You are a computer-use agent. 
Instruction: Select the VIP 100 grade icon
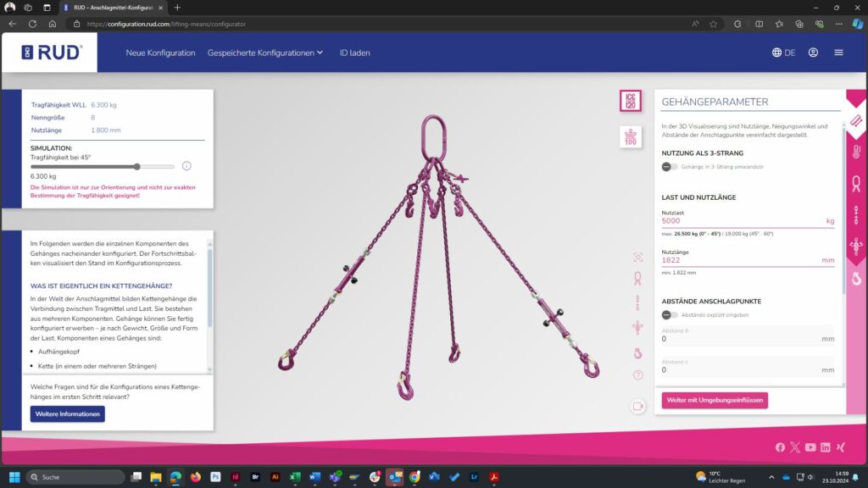click(631, 136)
